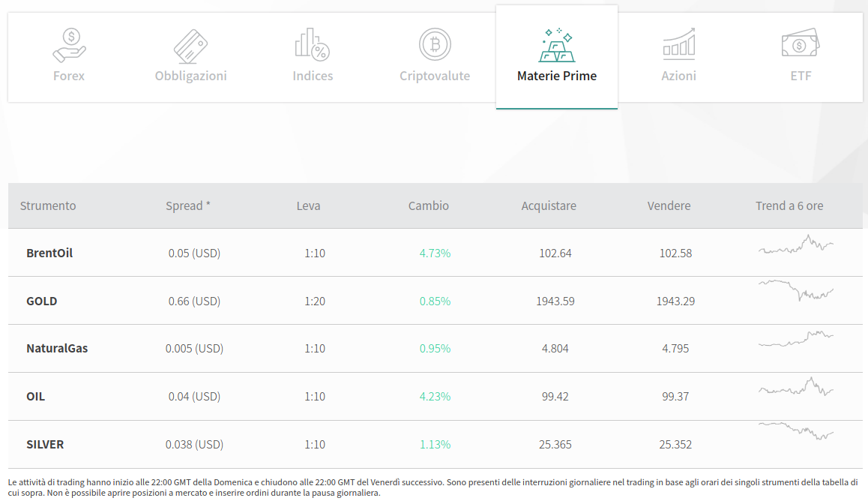Image resolution: width=868 pixels, height=504 pixels.
Task: Click the GOLD sell price 1943.29
Action: tap(675, 301)
